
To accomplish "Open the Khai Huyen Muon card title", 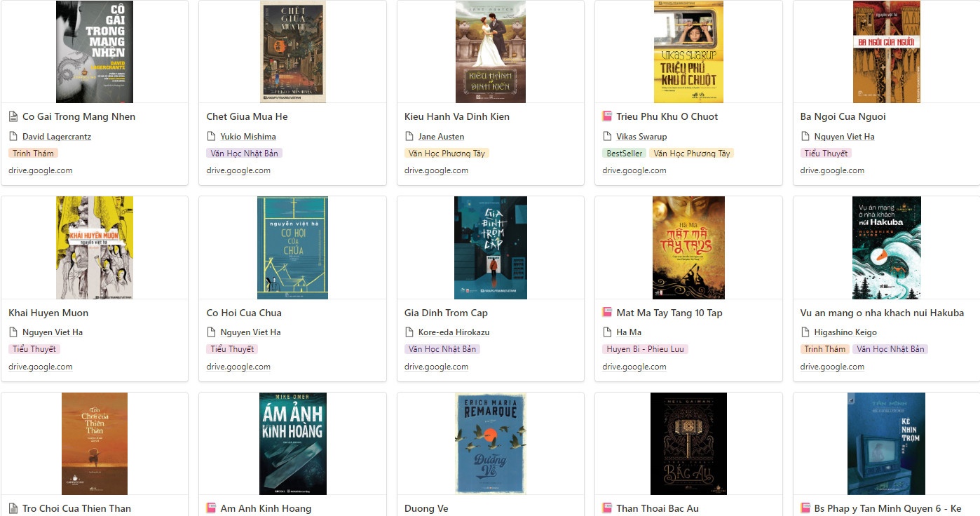I will click(x=48, y=313).
